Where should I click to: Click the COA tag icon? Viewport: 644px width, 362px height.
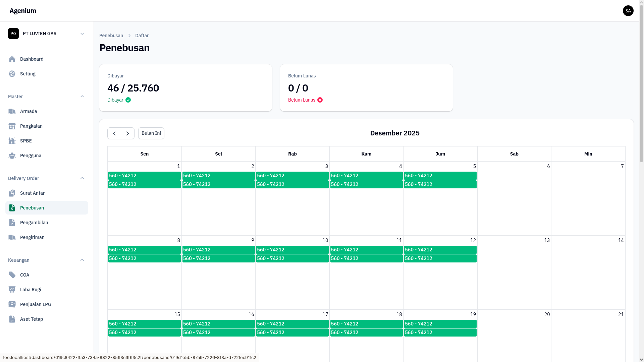[12, 275]
